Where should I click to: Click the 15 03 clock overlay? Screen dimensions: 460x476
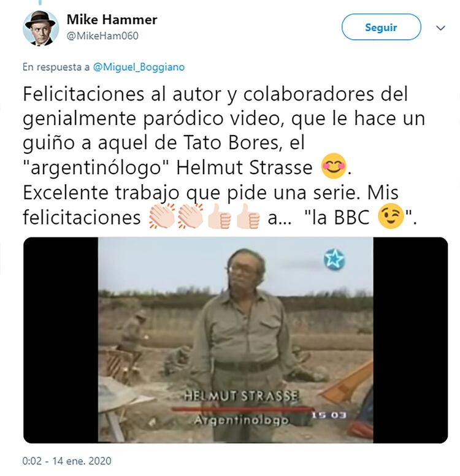329,415
